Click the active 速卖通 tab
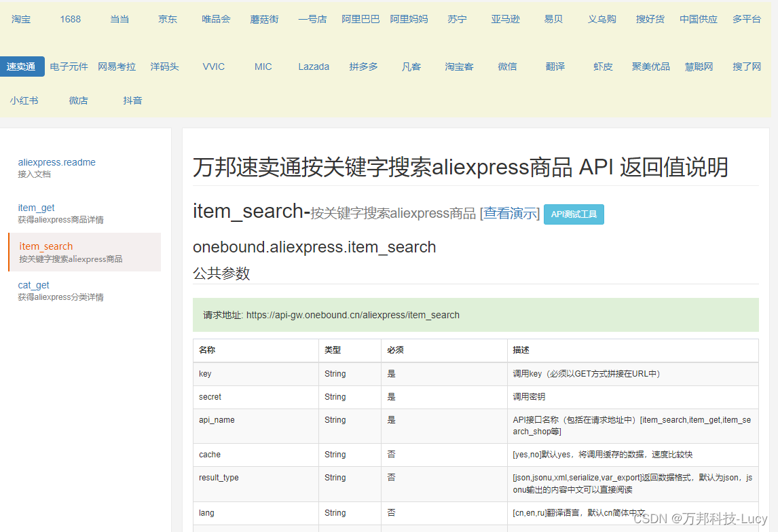 (x=21, y=66)
